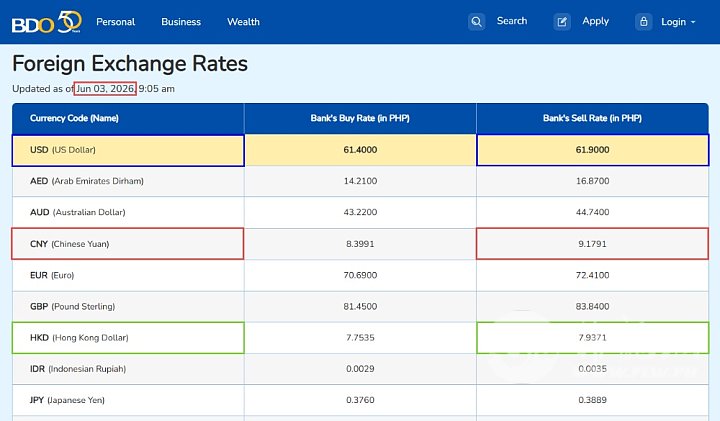Viewport: 720px width, 421px height.
Task: Click the Apply pencil icon
Action: pos(562,22)
